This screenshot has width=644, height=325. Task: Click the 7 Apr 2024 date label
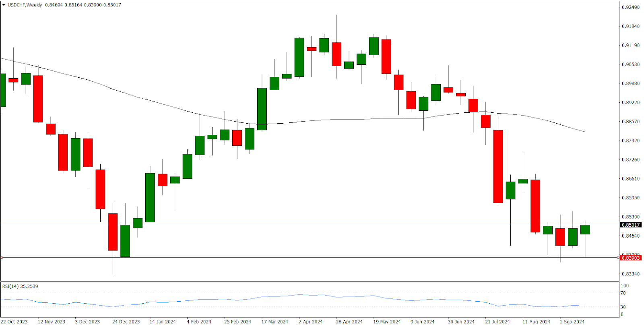(310, 321)
